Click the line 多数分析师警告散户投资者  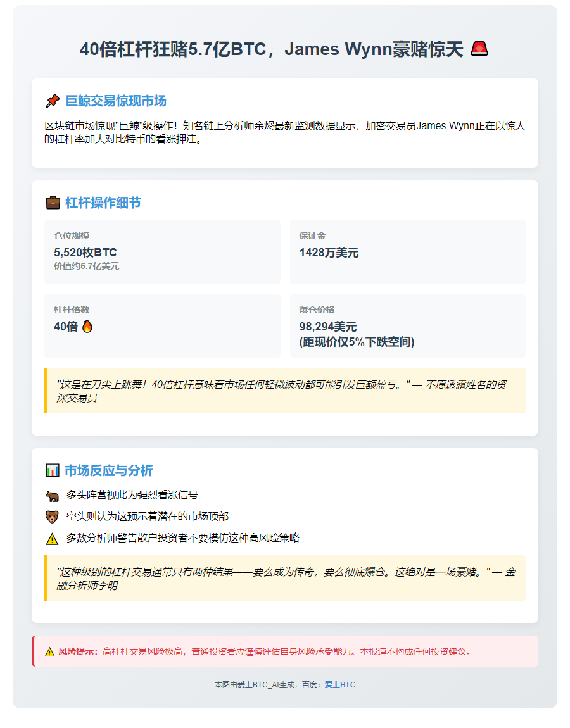tap(182, 537)
